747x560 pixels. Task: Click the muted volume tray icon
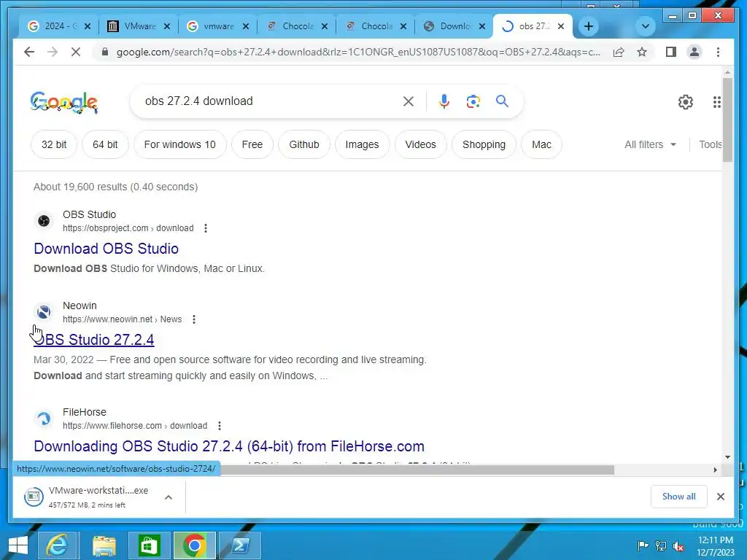(678, 545)
